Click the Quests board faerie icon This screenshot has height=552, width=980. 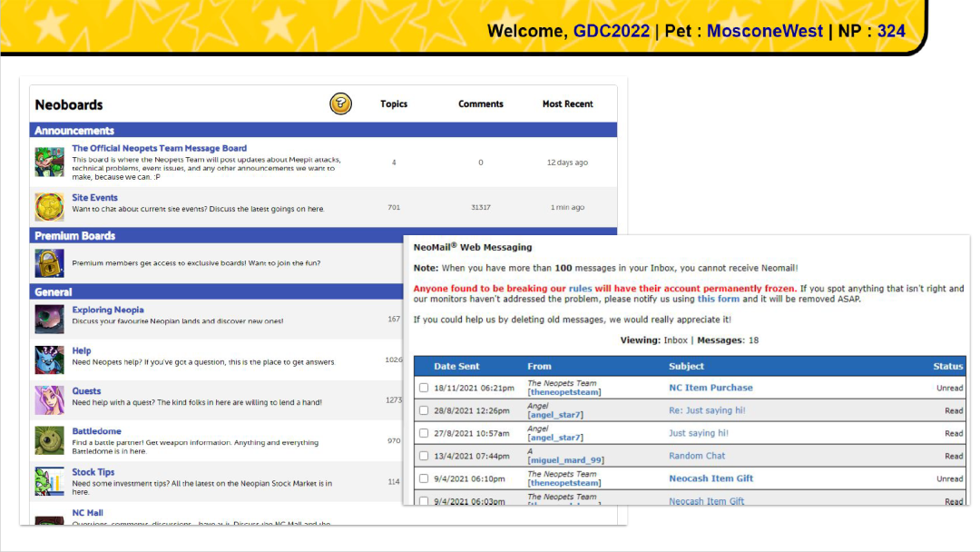tap(49, 400)
